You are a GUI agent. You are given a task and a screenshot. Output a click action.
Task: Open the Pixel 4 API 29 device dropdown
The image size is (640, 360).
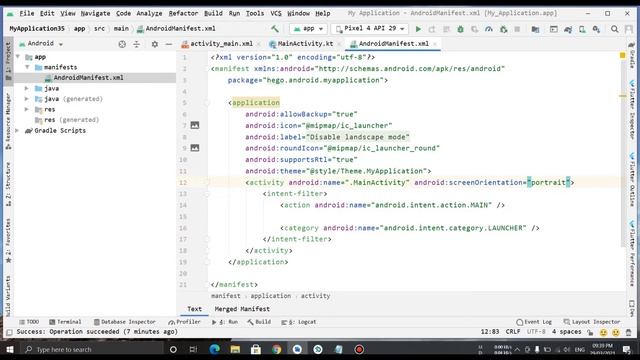click(x=370, y=29)
